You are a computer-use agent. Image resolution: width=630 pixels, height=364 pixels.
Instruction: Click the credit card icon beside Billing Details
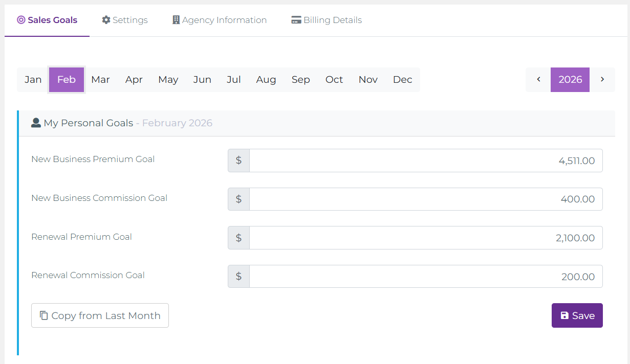point(296,19)
